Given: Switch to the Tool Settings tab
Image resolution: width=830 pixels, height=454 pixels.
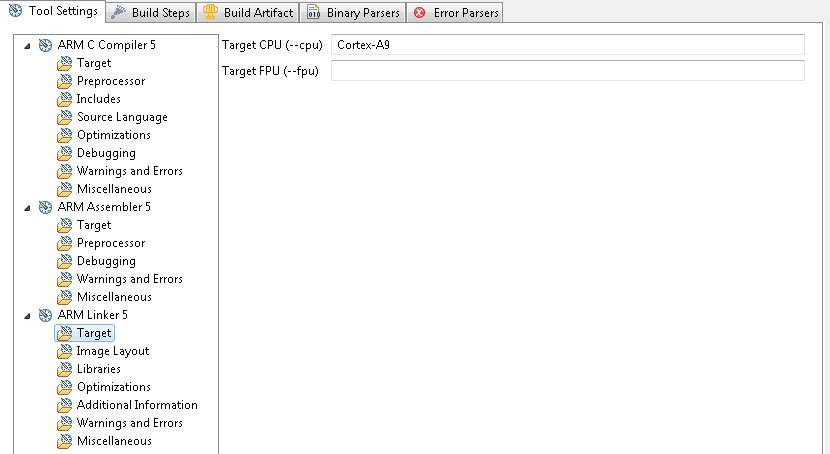Looking at the screenshot, I should pos(53,11).
